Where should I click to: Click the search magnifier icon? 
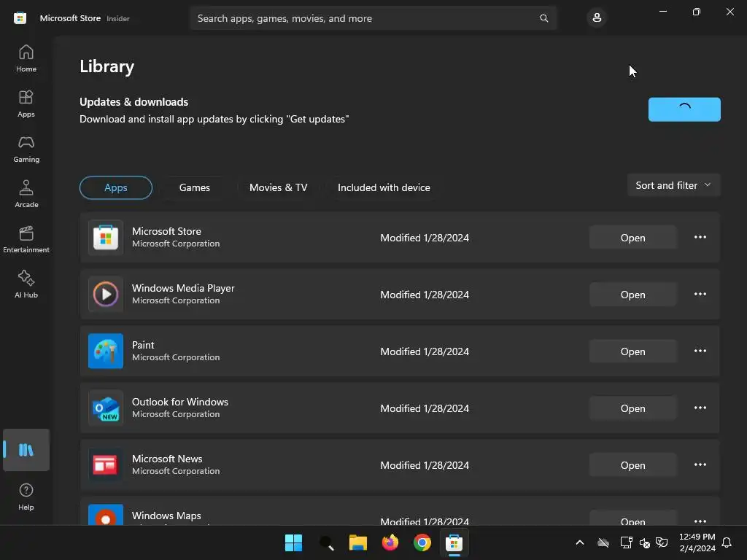[543, 18]
